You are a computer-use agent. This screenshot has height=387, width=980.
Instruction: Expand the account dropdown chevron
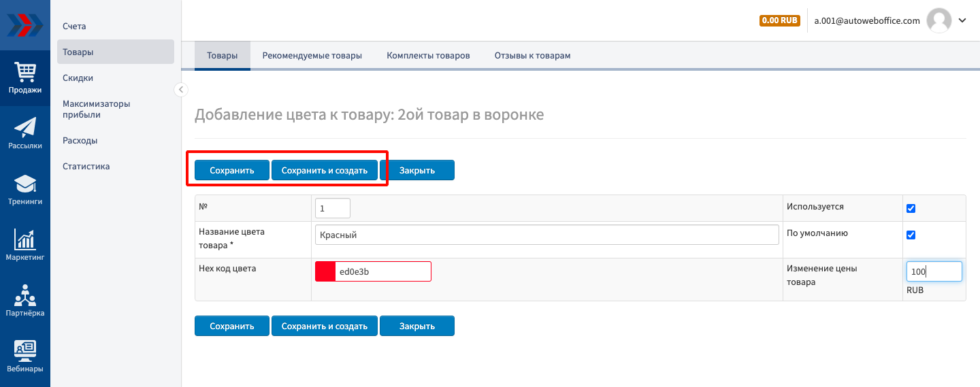[x=962, y=20]
